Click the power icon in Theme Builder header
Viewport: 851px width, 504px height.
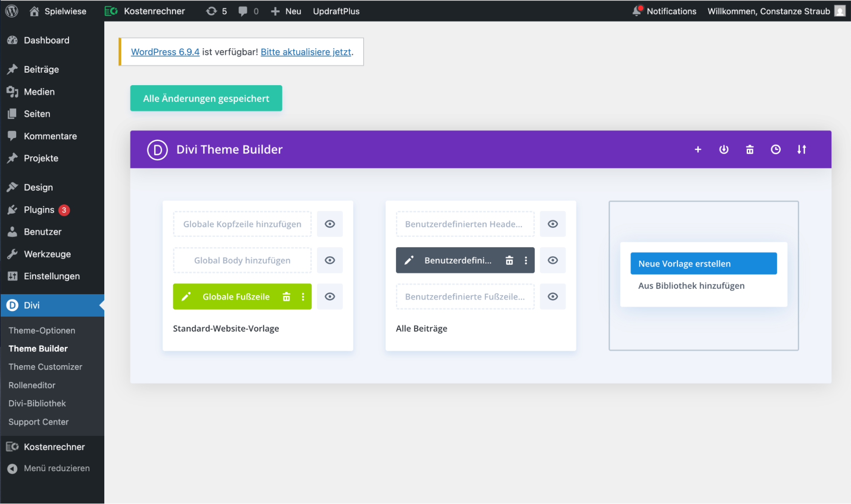724,149
